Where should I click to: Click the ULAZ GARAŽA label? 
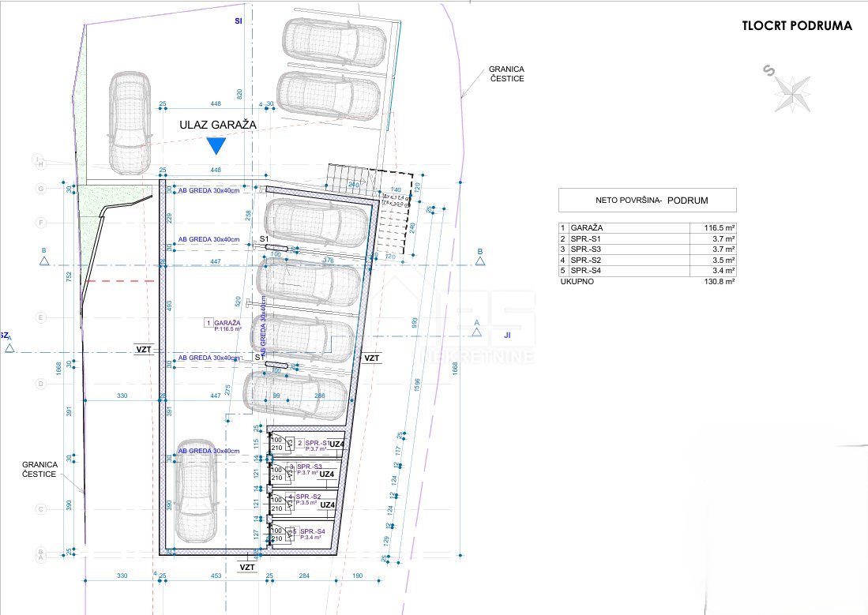[217, 125]
